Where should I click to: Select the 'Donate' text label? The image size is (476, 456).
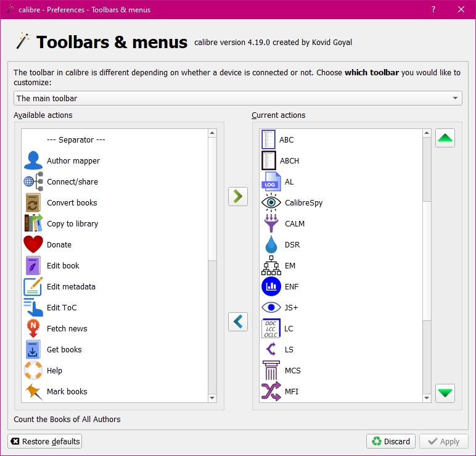coord(59,244)
